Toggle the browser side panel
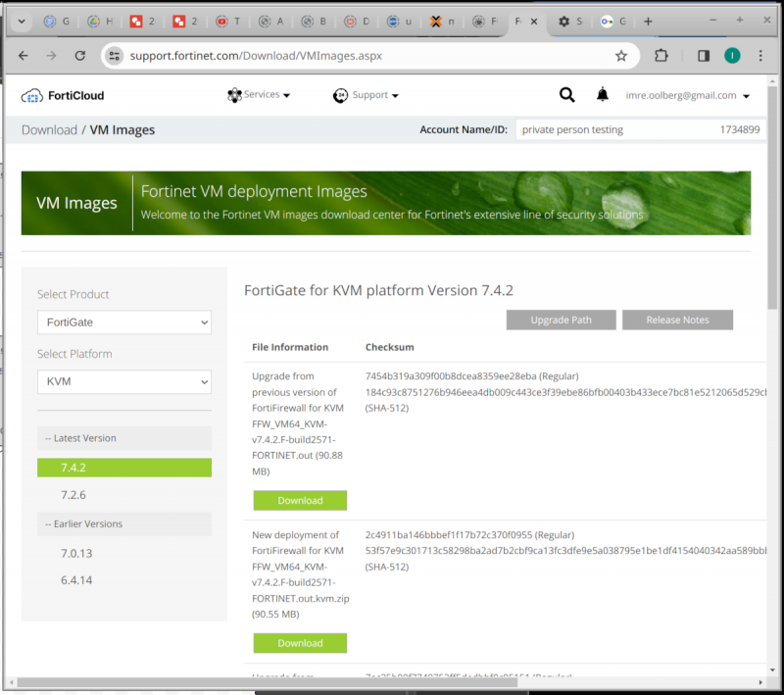Screen dimensions: 784x695 (704, 56)
